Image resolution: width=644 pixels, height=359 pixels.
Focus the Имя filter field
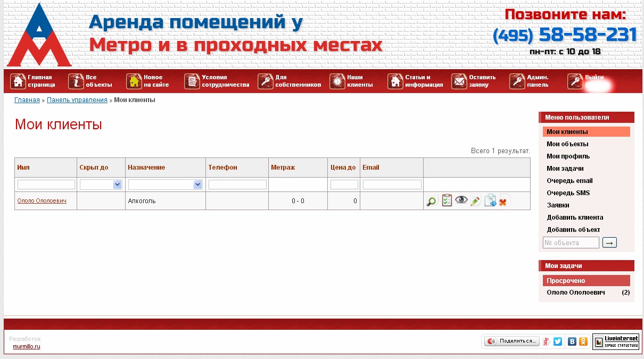[46, 185]
